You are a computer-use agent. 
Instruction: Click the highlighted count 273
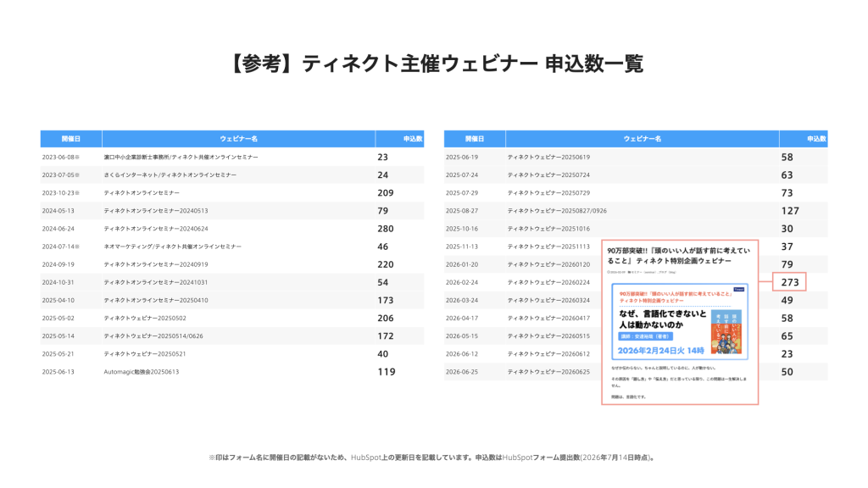point(789,282)
